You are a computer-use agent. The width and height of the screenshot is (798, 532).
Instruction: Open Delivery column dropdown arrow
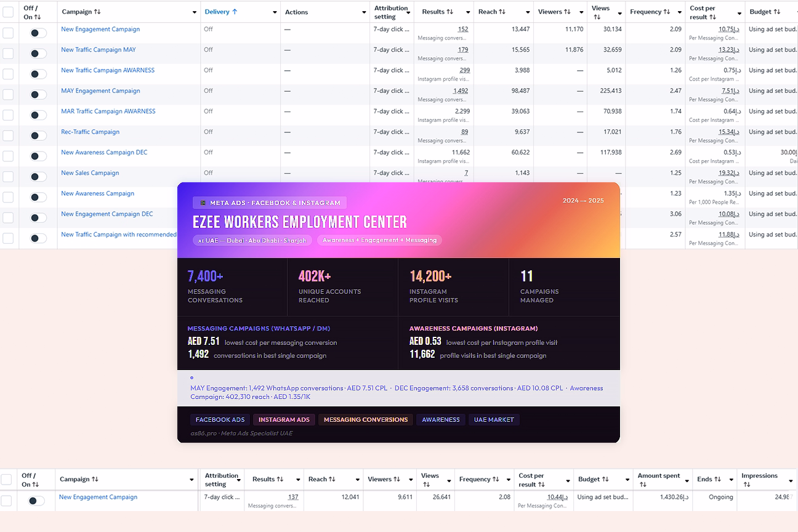(275, 12)
